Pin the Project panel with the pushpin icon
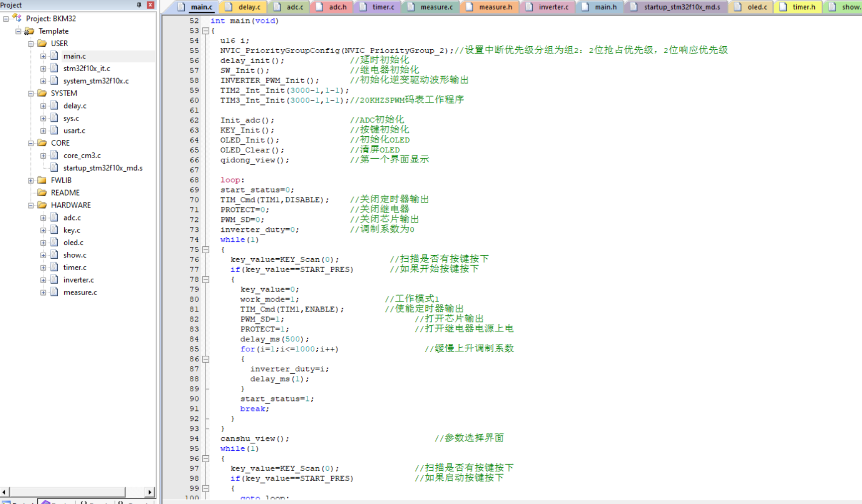Screen dimensions: 862x504 (139, 5)
